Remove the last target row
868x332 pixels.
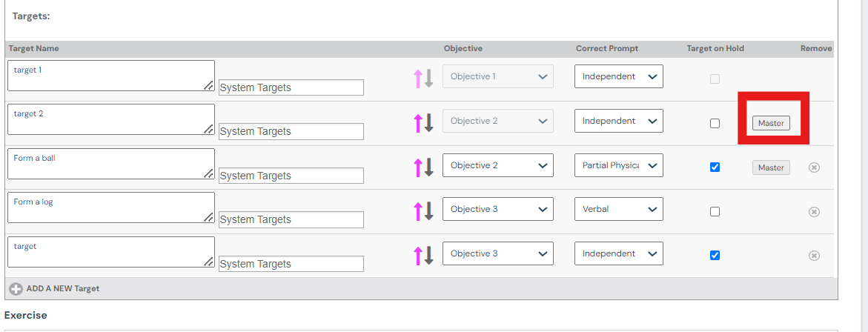[814, 256]
